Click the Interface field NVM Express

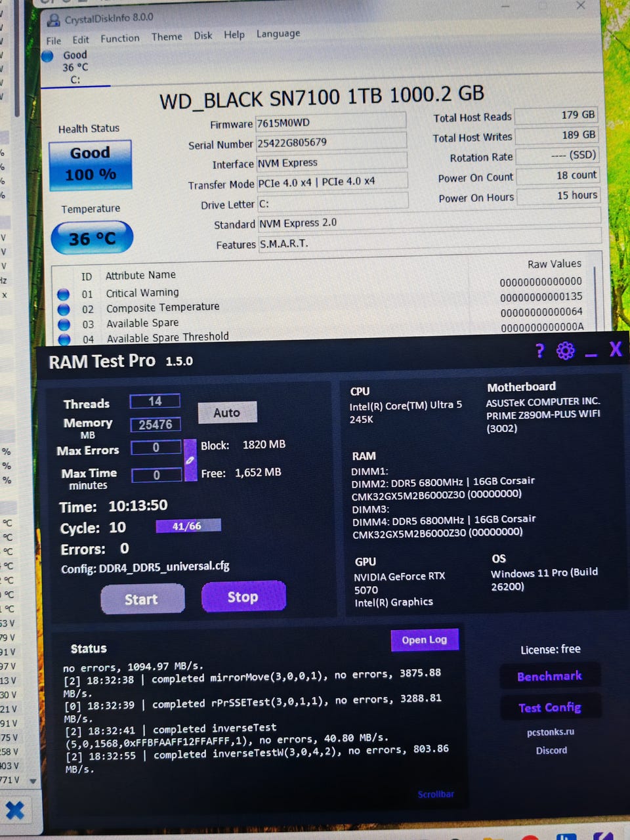coord(332,161)
